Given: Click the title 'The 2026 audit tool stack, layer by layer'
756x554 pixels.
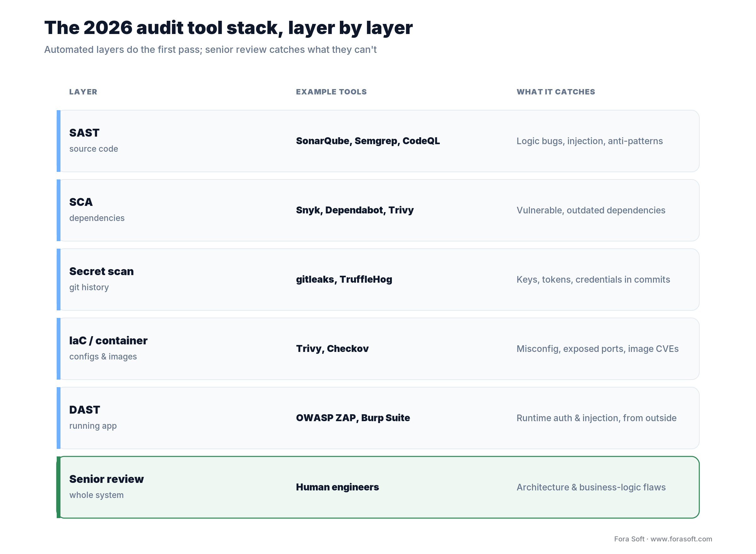Looking at the screenshot, I should click(228, 28).
